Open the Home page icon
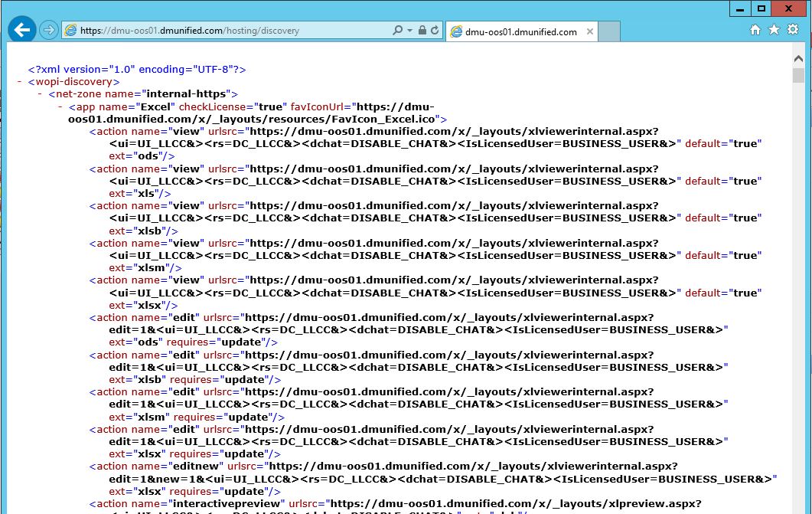Screen dimensions: 812x514 [755, 30]
